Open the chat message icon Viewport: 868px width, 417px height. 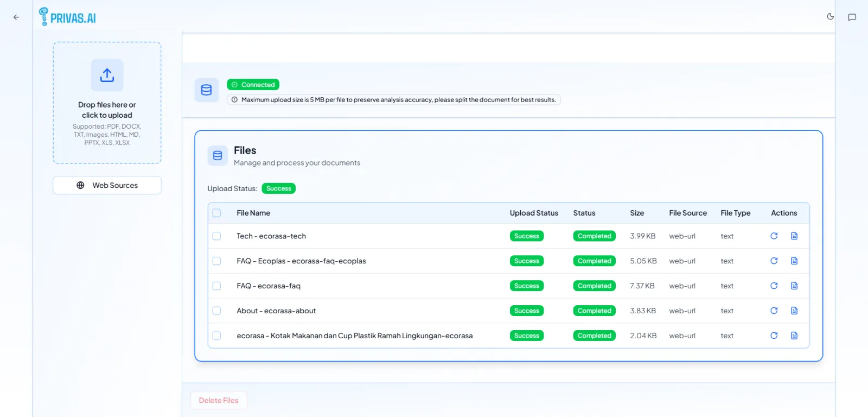point(852,17)
